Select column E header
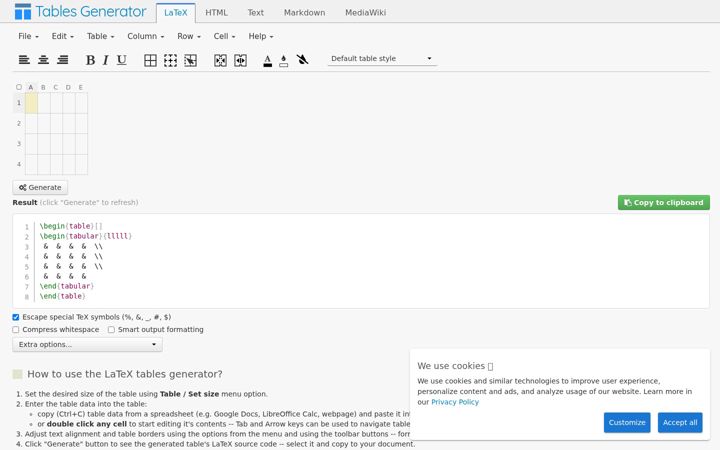 (81, 87)
